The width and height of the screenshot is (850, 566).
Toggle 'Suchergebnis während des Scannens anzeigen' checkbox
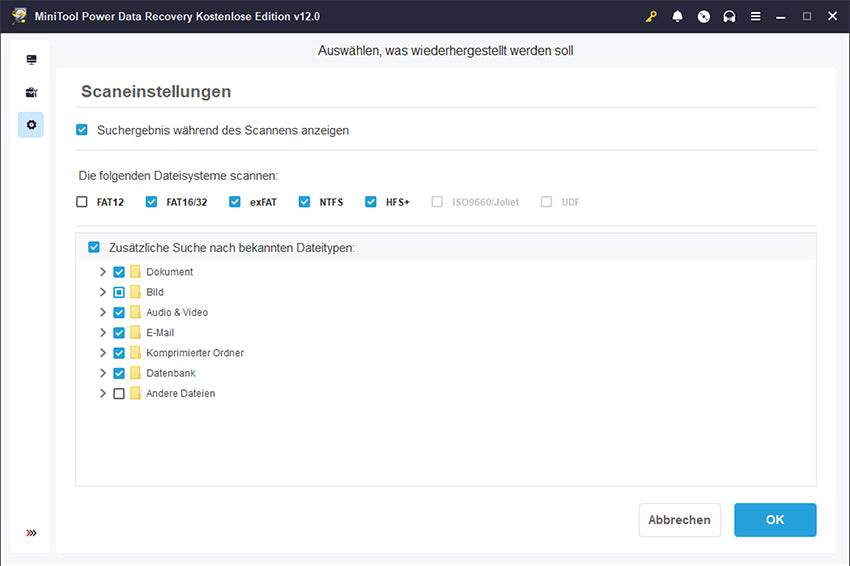82,130
